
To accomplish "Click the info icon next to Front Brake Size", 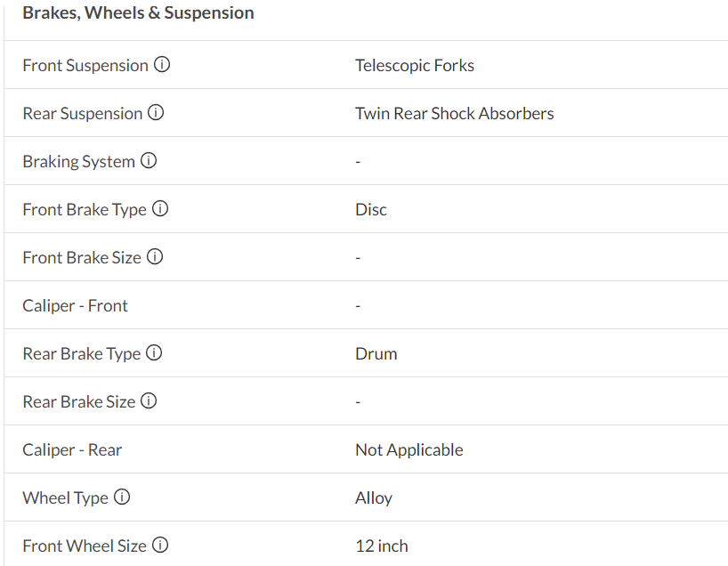I will 155,257.
